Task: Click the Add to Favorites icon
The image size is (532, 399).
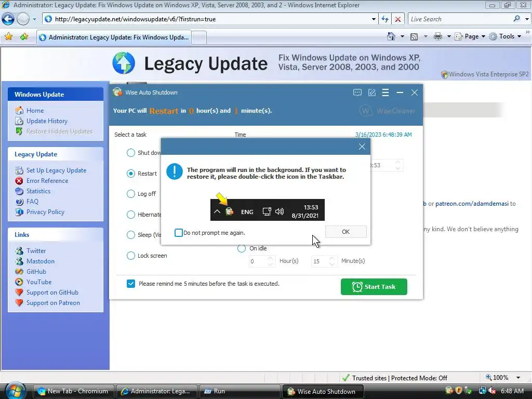Action: point(24,37)
